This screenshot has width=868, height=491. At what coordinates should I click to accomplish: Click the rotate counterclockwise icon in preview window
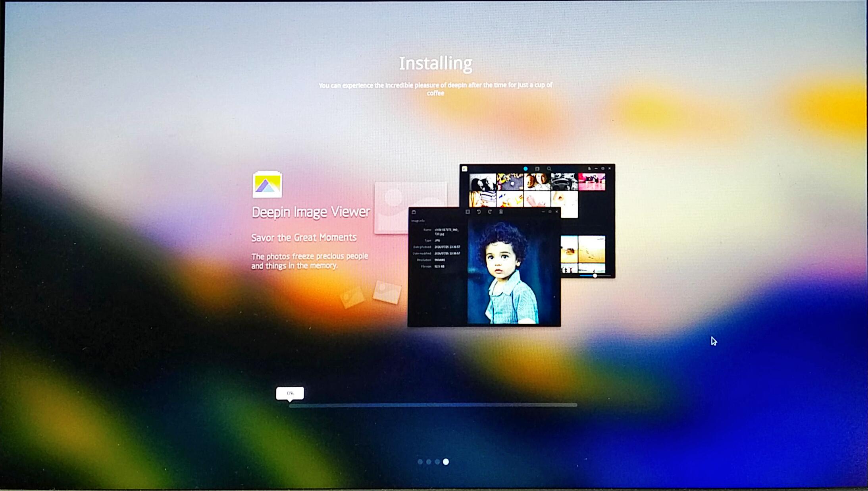479,212
